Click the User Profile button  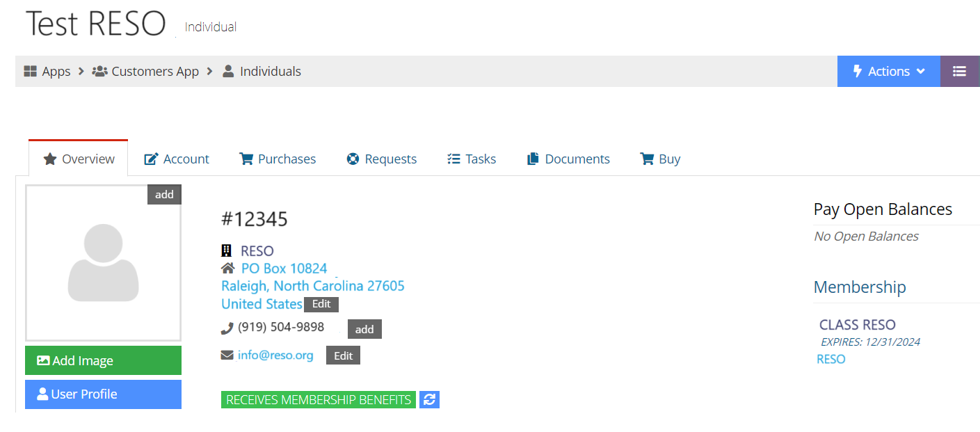(103, 394)
